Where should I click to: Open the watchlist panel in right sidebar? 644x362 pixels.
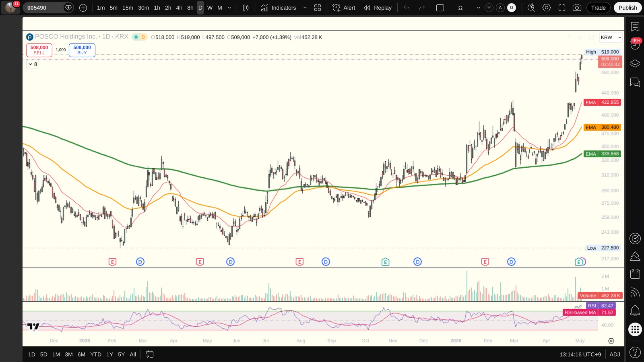[635, 27]
